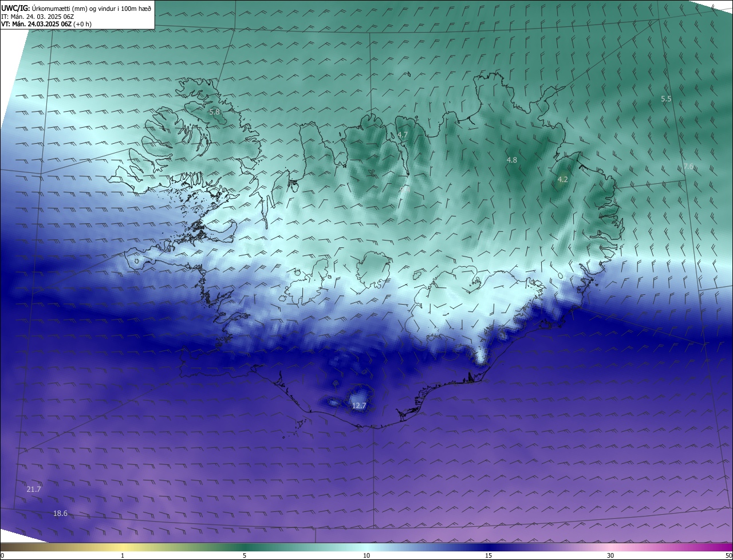Viewport: 733px width, 560px height.
Task: Click the 10 tick label on the color scale
Action: coord(366,556)
